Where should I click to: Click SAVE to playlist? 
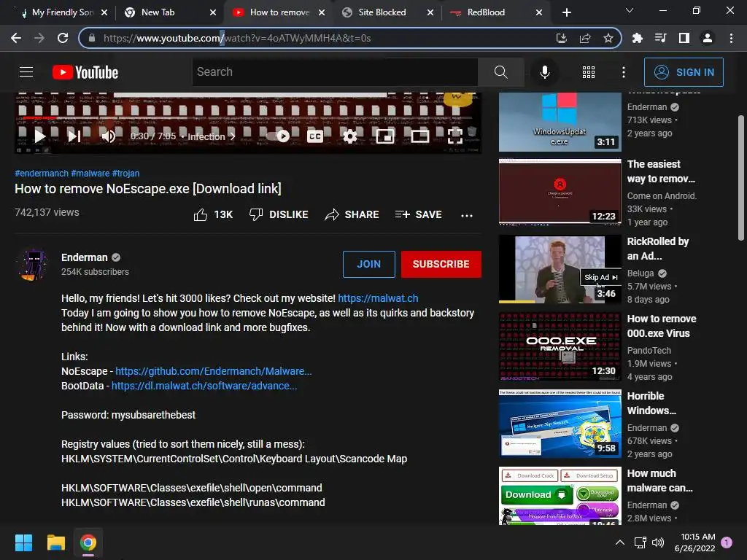tap(418, 215)
